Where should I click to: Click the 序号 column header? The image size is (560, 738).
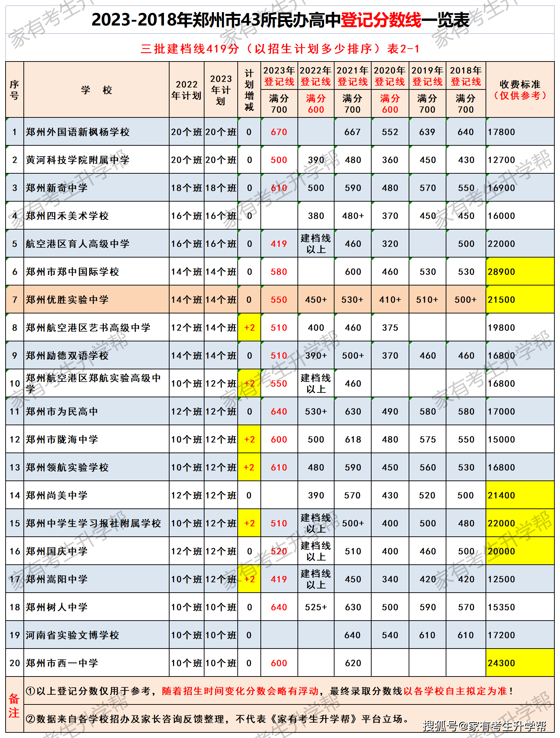pos(14,90)
